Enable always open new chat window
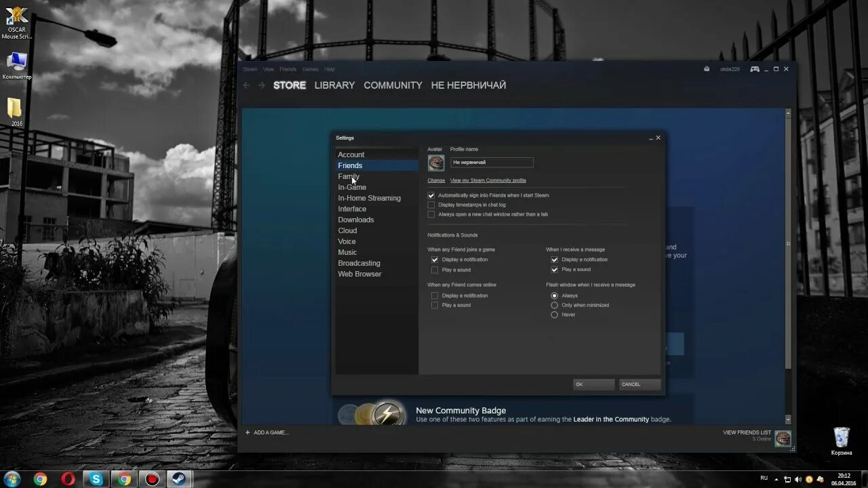The height and width of the screenshot is (488, 868). [431, 214]
